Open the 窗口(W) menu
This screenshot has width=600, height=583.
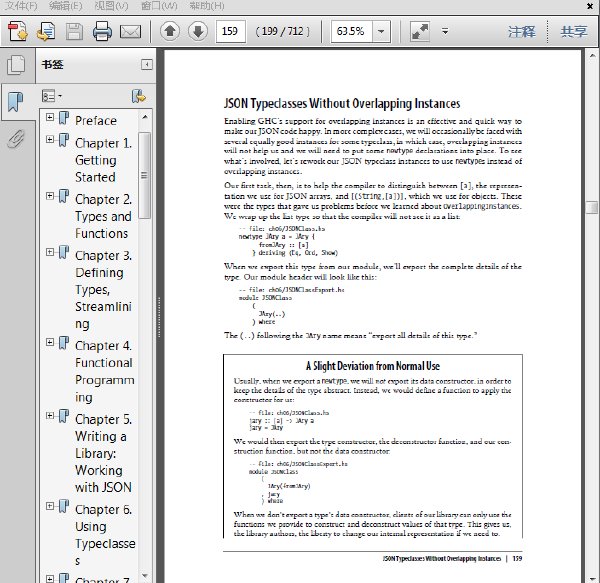tap(159, 6)
